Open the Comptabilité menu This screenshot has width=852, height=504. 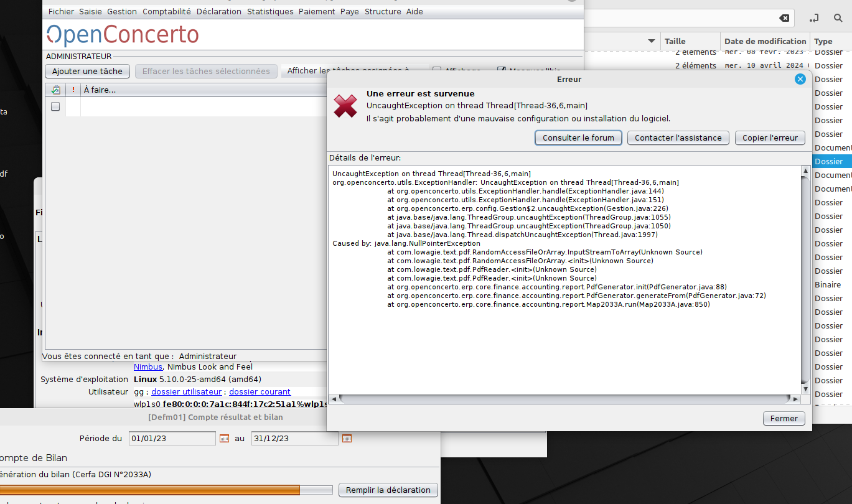point(167,11)
